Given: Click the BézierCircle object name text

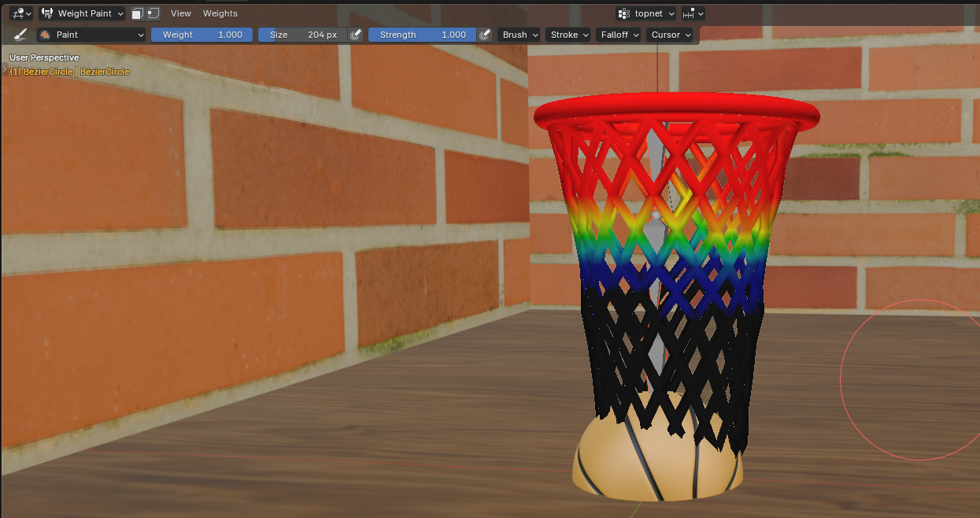Looking at the screenshot, I should click(69, 72).
